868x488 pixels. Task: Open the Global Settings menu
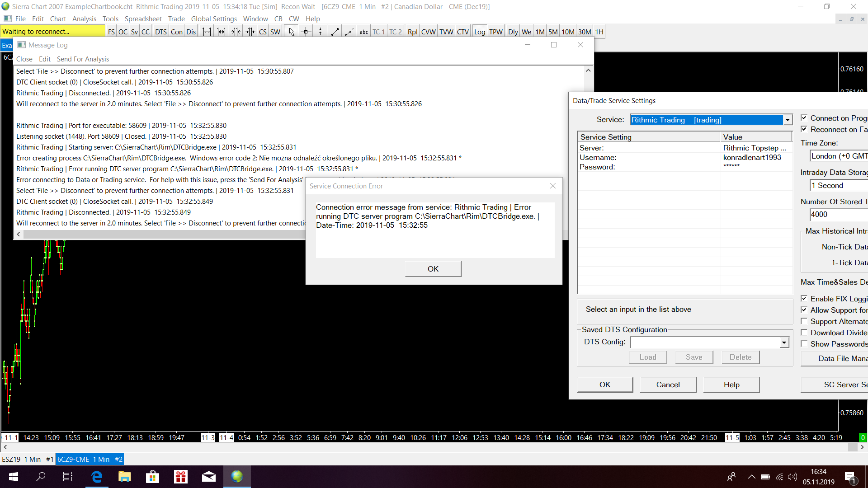(x=214, y=19)
